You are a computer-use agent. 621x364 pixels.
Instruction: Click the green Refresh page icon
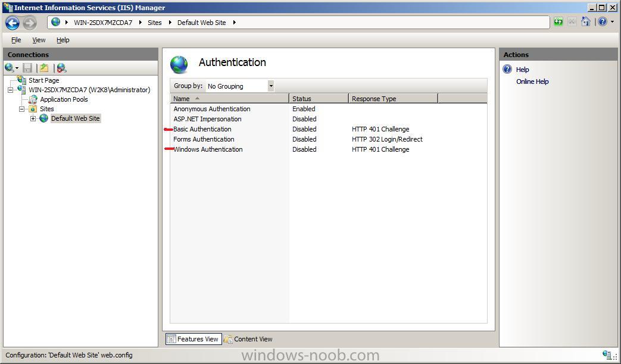558,22
